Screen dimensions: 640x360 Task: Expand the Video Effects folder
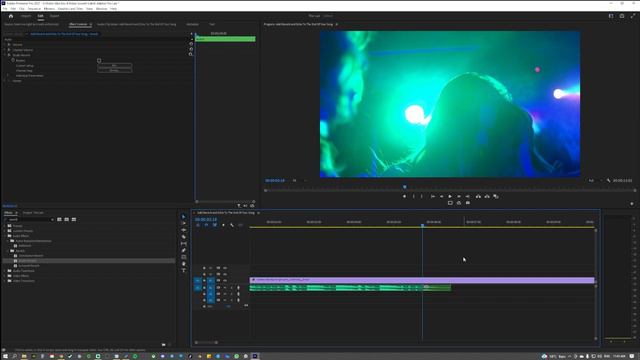pos(4,276)
